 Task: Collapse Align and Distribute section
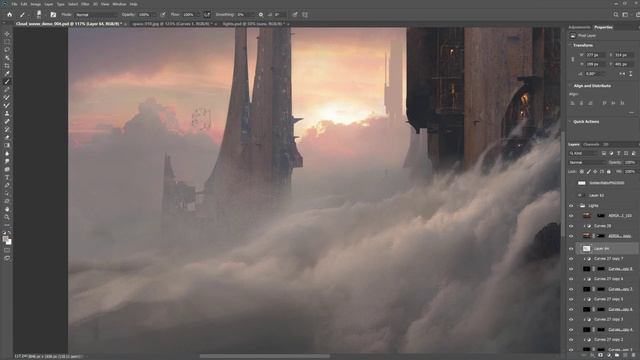tap(570, 86)
